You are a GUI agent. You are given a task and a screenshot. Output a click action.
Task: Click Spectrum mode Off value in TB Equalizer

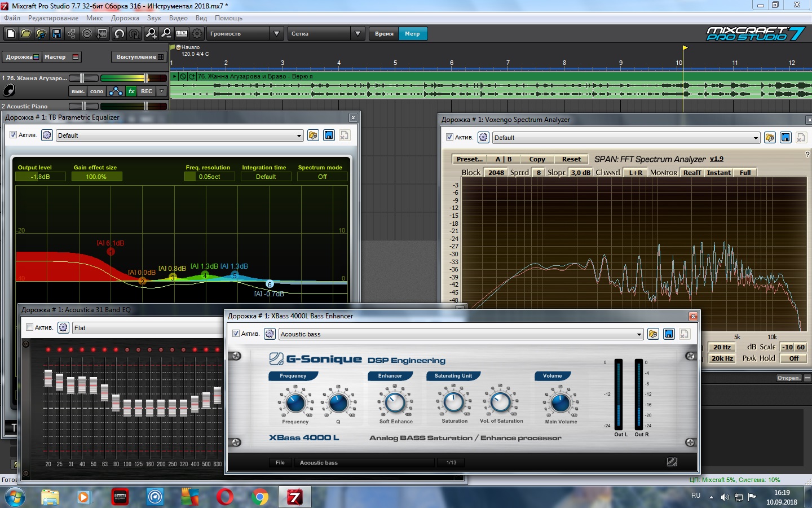point(322,177)
